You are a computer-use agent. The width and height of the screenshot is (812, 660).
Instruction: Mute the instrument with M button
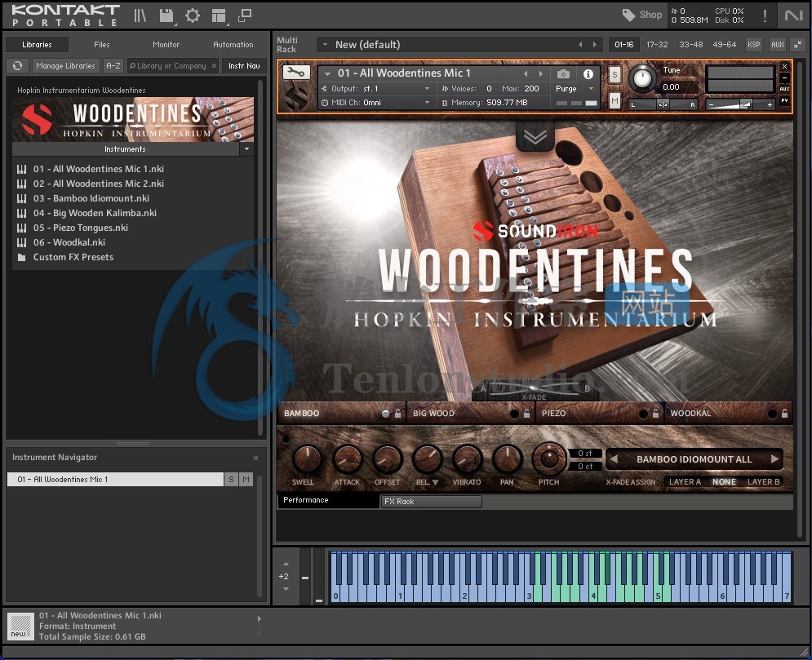point(615,100)
